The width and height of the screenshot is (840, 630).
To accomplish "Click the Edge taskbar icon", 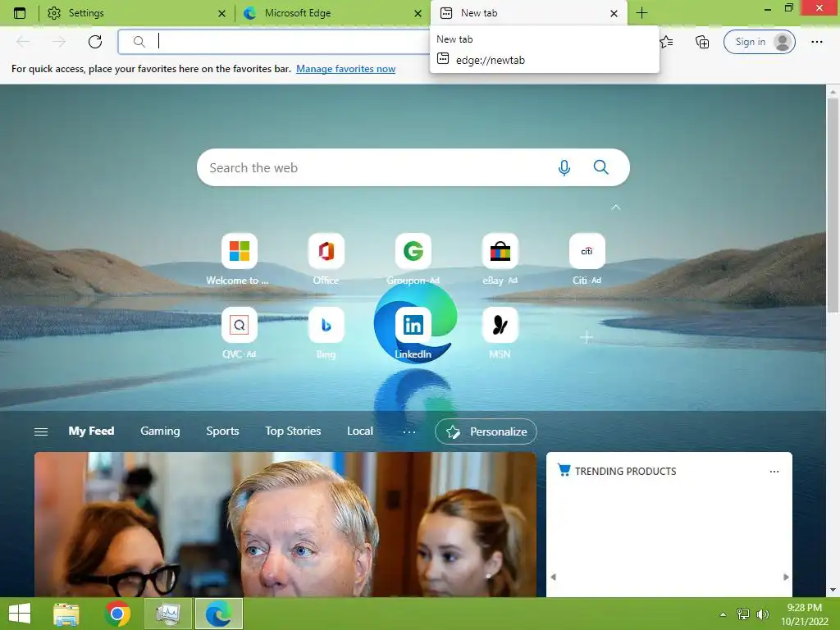I will pos(218,614).
